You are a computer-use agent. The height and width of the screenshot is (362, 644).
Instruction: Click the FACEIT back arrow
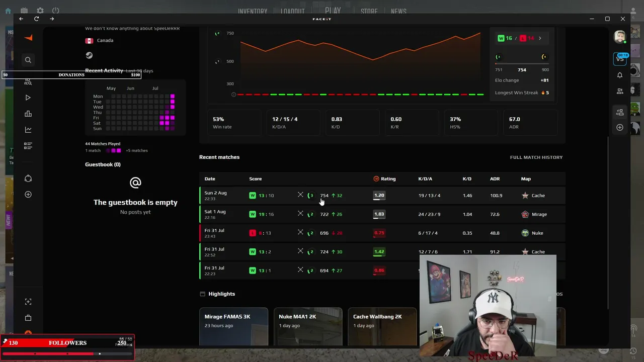(21, 19)
